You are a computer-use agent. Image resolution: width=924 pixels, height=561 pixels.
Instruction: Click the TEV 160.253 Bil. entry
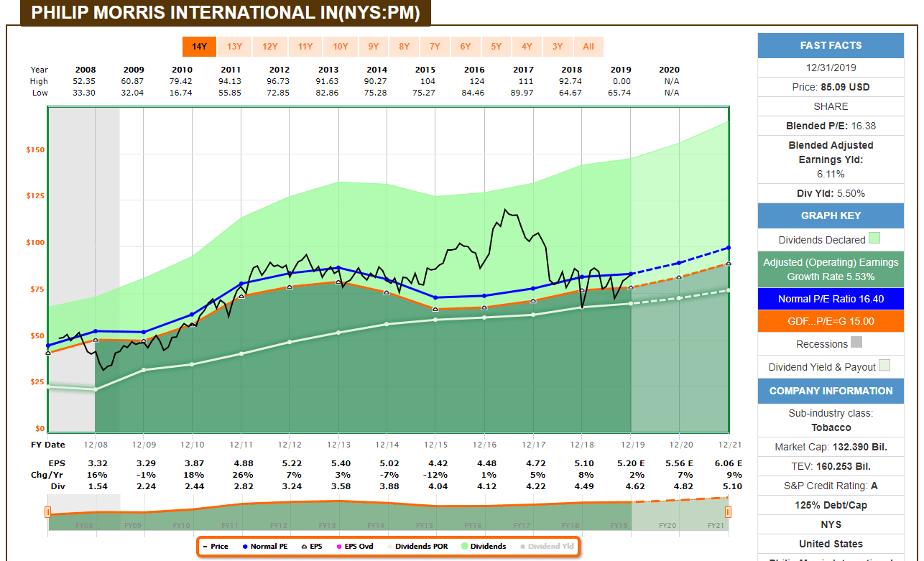coord(831,466)
